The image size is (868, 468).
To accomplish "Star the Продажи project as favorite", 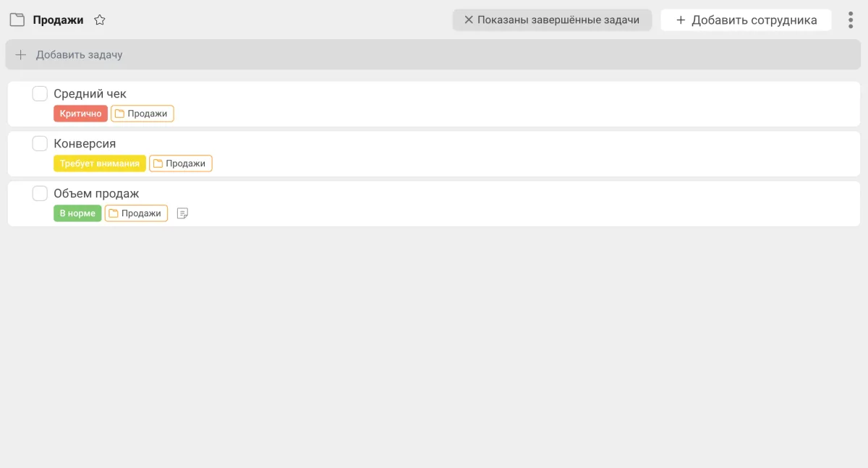I will tap(100, 20).
